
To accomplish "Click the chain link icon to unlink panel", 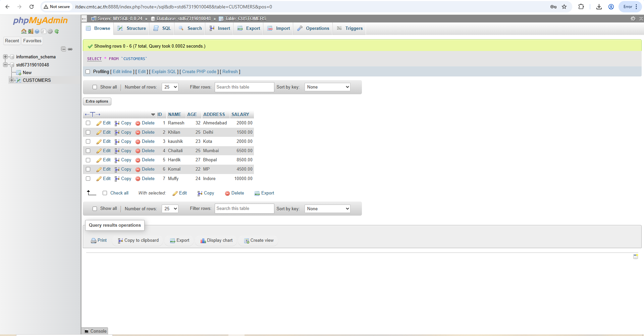I will point(70,49).
